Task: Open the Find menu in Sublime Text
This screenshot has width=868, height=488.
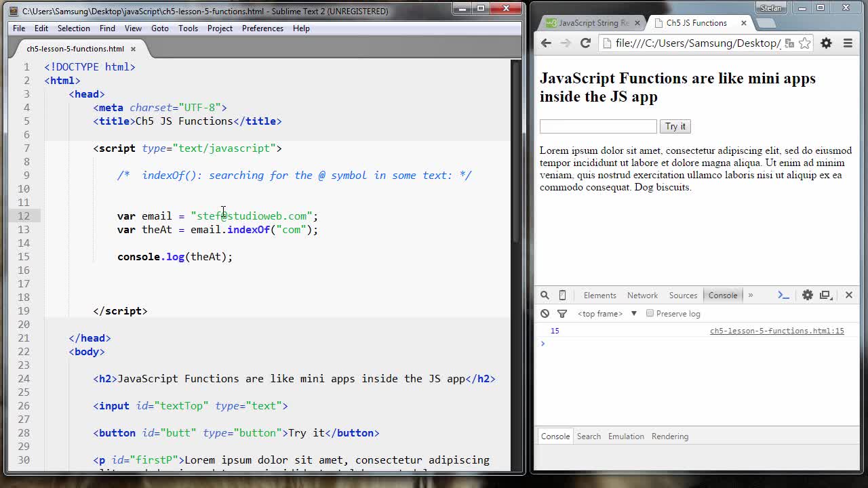Action: point(107,28)
